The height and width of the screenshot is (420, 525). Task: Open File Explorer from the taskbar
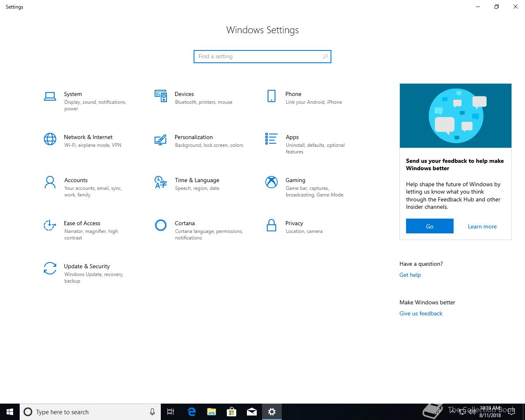pos(211,412)
